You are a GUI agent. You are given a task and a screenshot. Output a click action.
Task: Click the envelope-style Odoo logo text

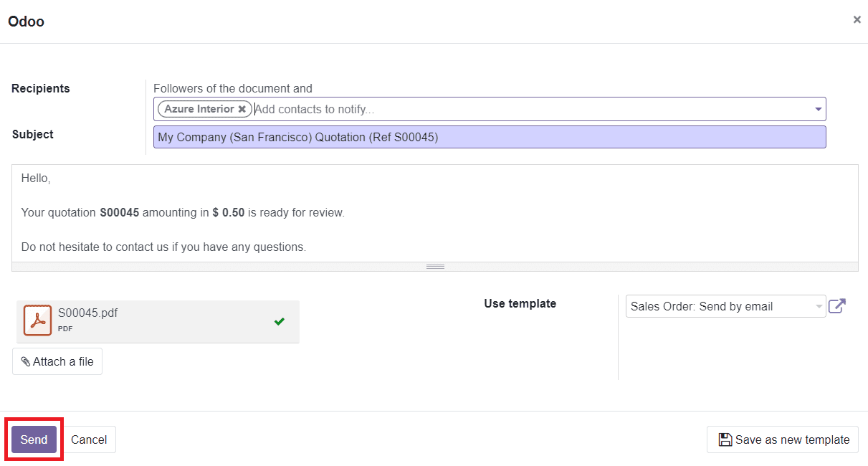click(x=26, y=21)
